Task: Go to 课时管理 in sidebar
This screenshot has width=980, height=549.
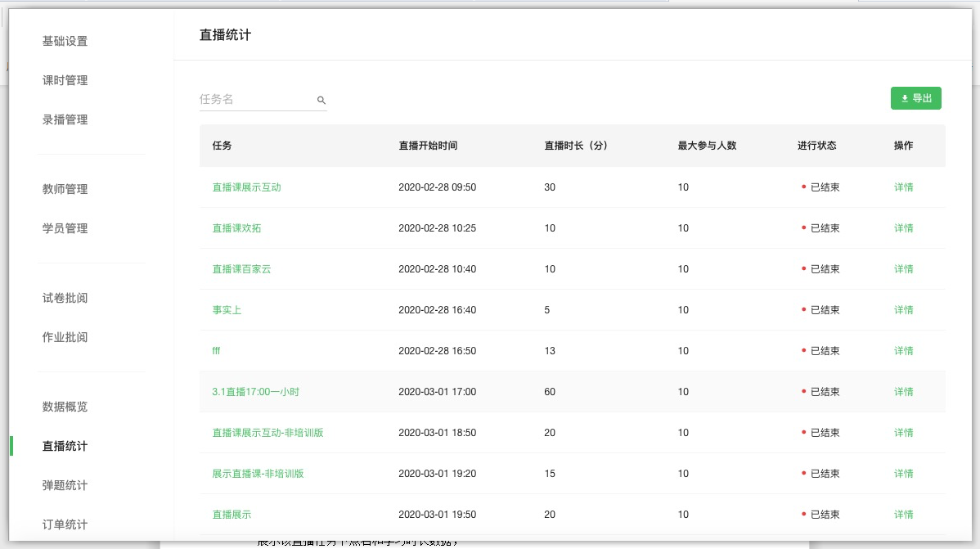Action: tap(65, 80)
